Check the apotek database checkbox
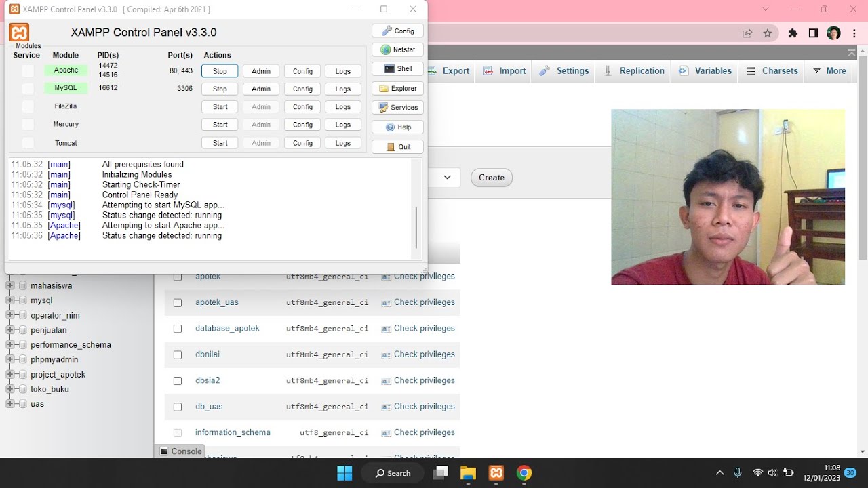The height and width of the screenshot is (488, 868). (x=178, y=277)
